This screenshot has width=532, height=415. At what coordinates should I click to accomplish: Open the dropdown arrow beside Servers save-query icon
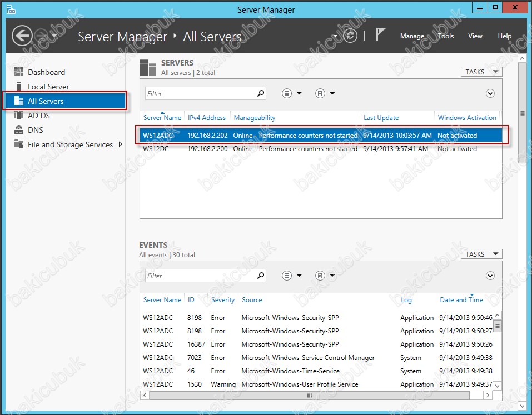coord(332,93)
